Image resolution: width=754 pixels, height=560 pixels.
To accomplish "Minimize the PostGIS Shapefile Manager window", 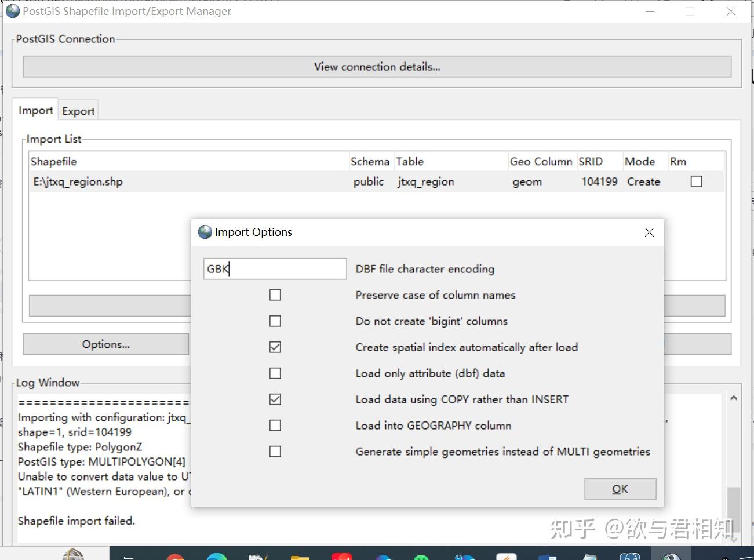I will 650,11.
